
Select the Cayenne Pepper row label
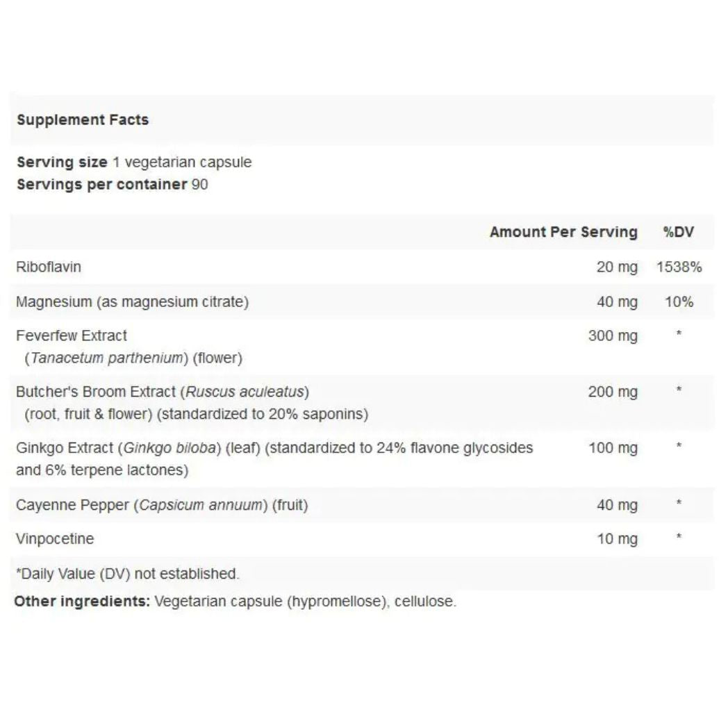[x=161, y=505]
